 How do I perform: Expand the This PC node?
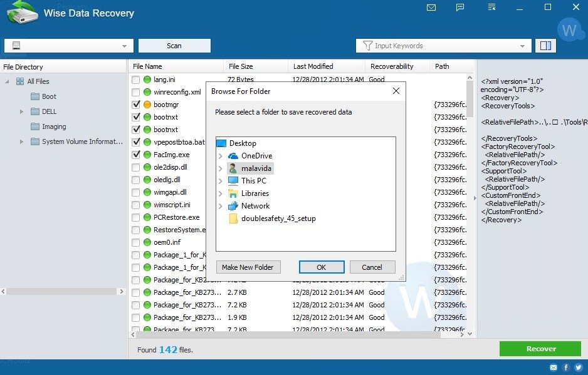(221, 181)
